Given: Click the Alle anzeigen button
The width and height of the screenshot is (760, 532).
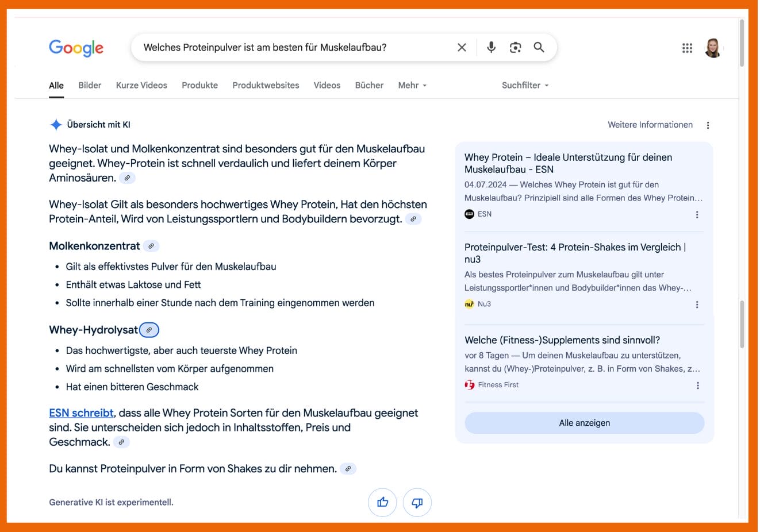Looking at the screenshot, I should 584,423.
